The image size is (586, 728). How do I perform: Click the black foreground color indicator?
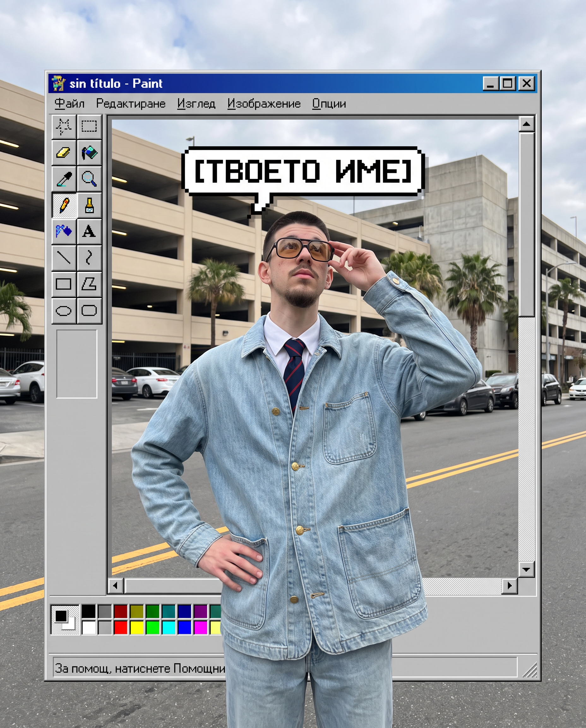[x=61, y=616]
